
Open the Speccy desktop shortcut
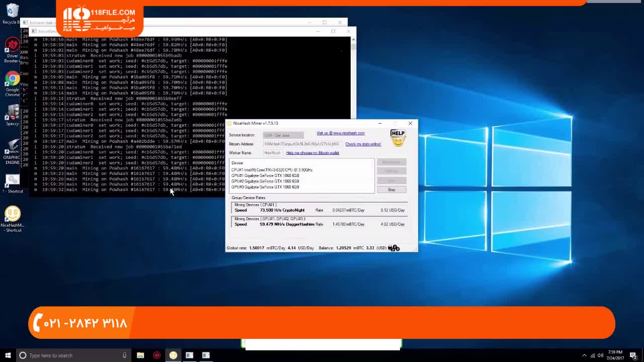(x=12, y=114)
